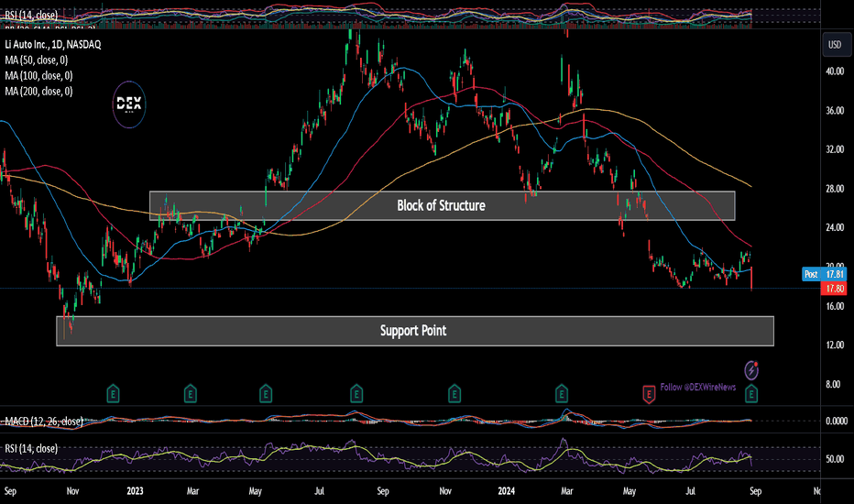
Task: Select the lower RSI (14, close) legend
Action: [x=31, y=448]
